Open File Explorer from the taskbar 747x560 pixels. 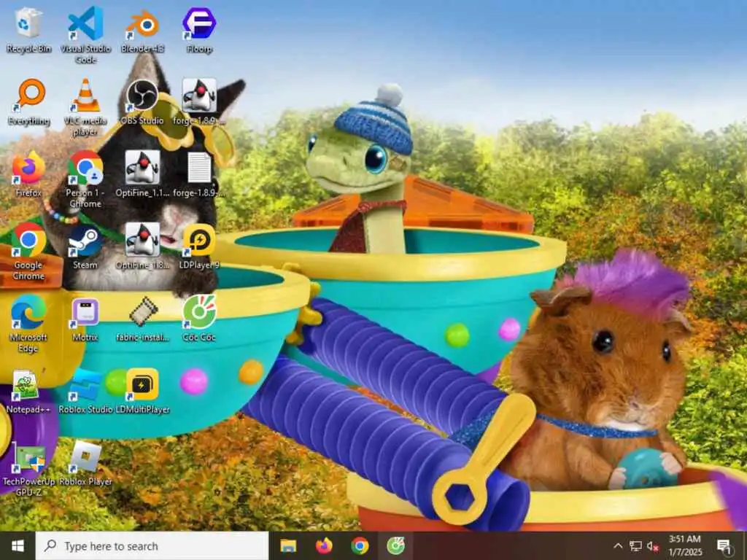point(288,545)
